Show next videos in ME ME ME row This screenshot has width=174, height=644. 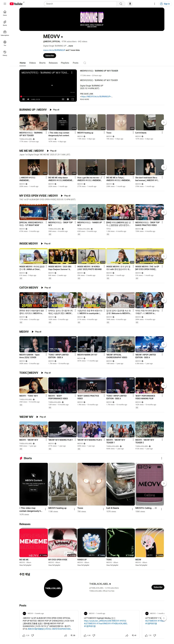pyautogui.click(x=164, y=167)
